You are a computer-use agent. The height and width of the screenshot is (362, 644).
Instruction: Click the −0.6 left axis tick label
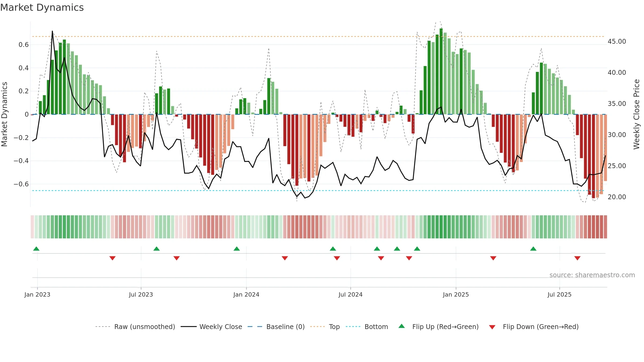pos(21,184)
